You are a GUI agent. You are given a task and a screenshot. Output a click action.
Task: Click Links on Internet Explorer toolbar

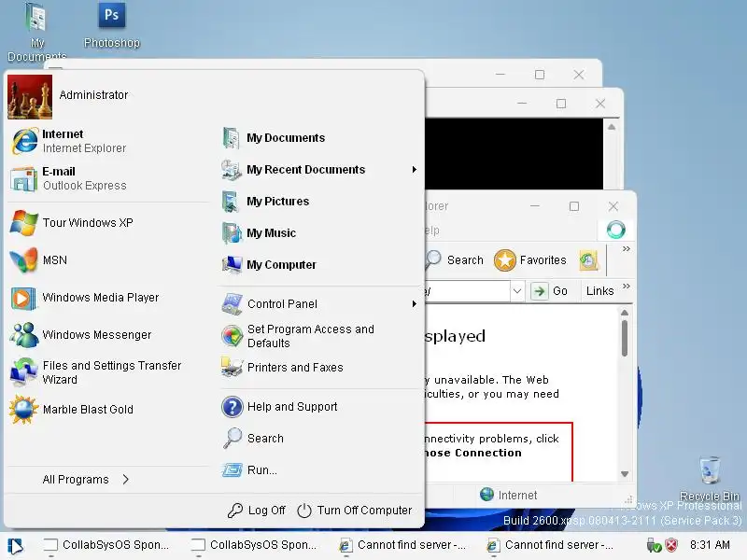point(599,291)
